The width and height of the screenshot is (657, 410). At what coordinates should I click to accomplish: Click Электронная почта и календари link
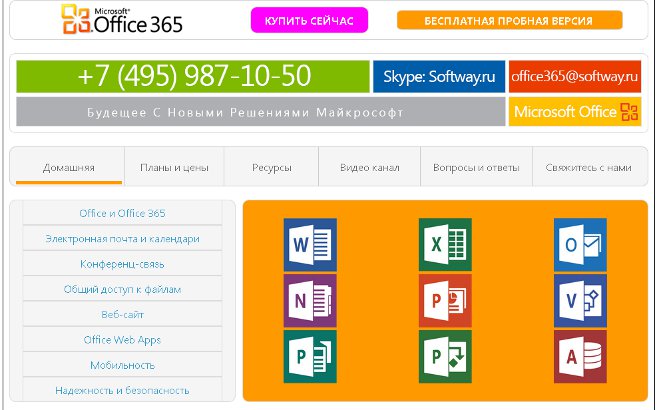click(122, 239)
